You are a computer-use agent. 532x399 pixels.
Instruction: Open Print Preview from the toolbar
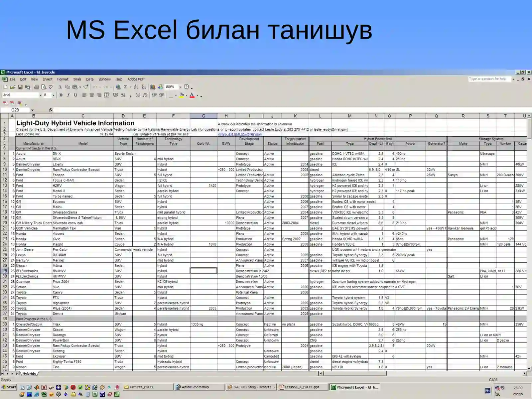[x=44, y=87]
